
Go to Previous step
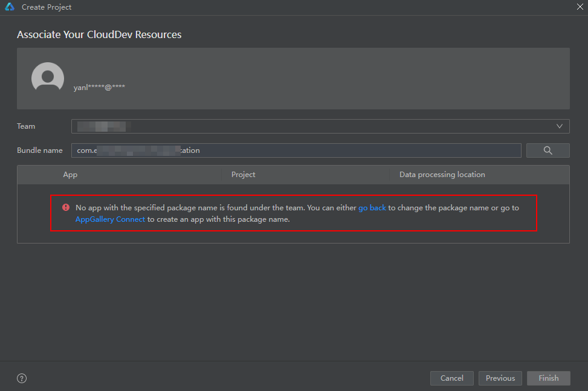[500, 378]
